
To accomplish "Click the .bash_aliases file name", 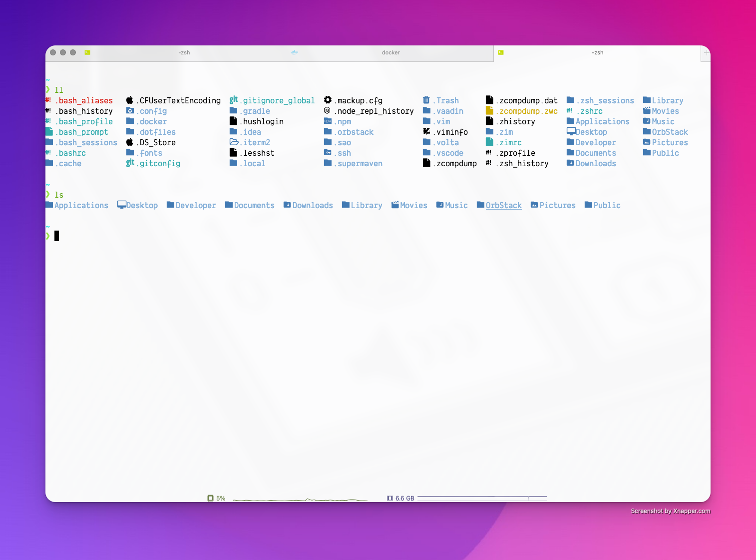I will pos(84,100).
